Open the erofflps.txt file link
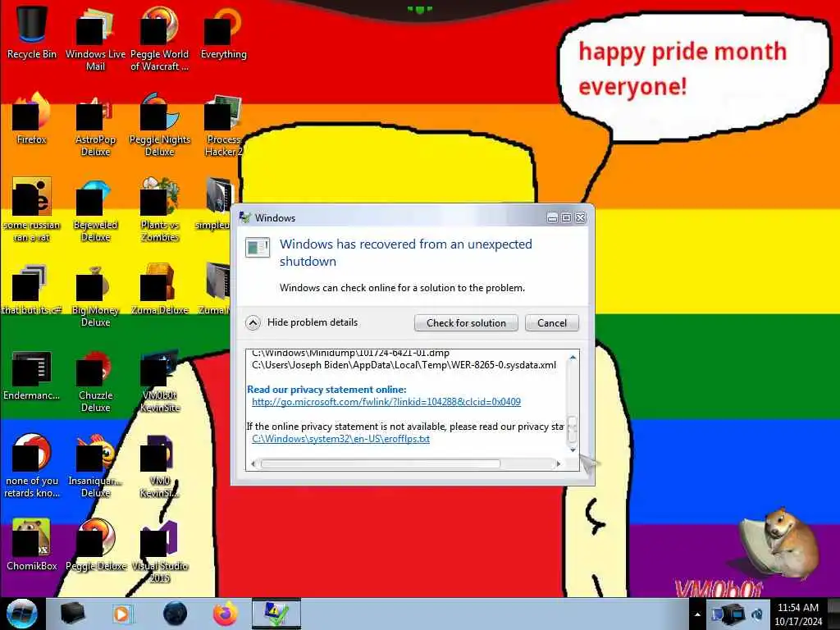This screenshot has height=630, width=840. click(340, 439)
